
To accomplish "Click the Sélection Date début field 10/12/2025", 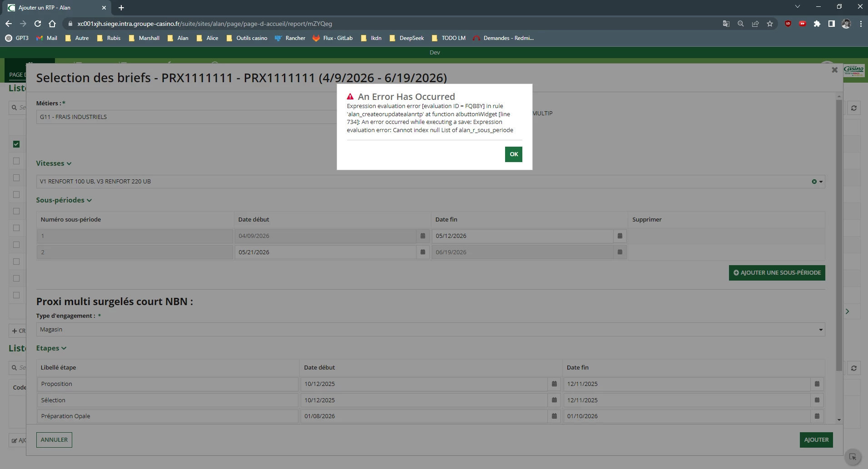I will [x=424, y=400].
